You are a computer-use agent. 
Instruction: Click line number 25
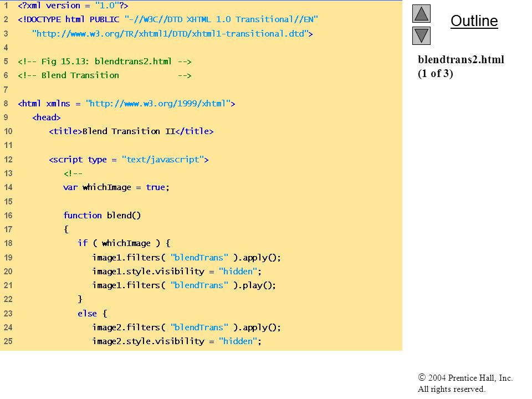coord(8,341)
